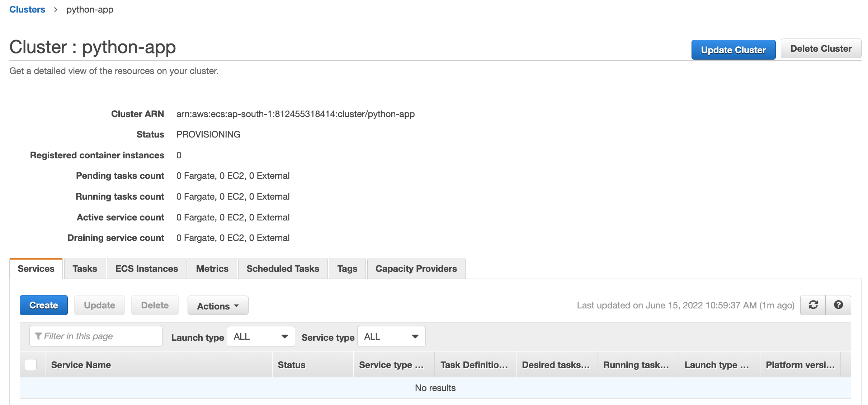Open help via the question mark icon
This screenshot has width=868, height=405.
838,305
